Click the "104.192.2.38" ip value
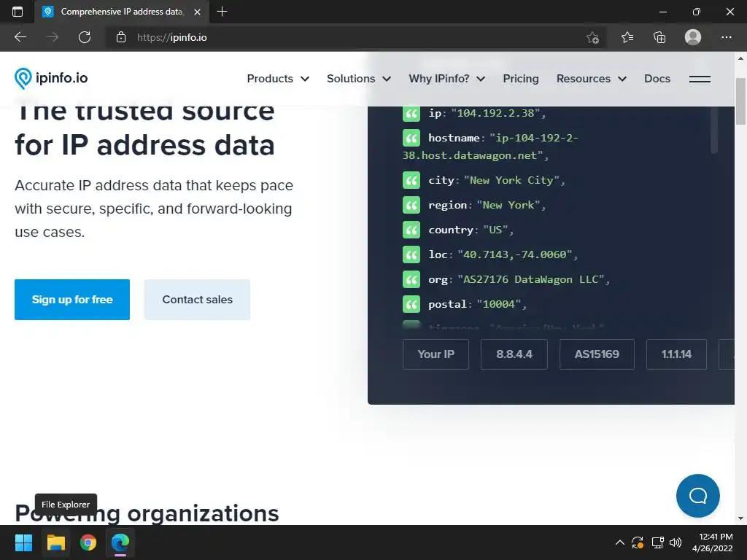 [x=495, y=113]
